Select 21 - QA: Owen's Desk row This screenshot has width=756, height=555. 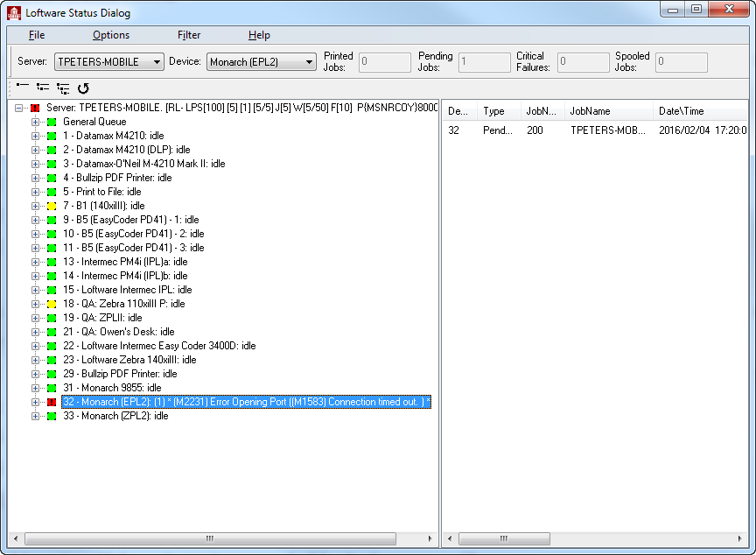coord(119,332)
